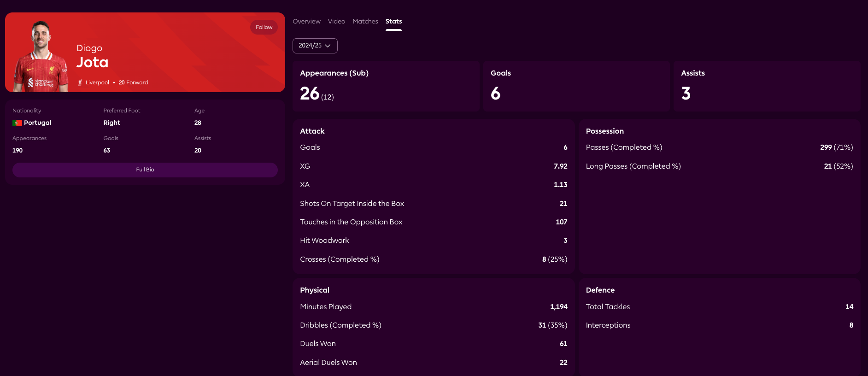This screenshot has width=868, height=376.
Task: Click Diogo Jota's player photo
Action: pyautogui.click(x=41, y=56)
